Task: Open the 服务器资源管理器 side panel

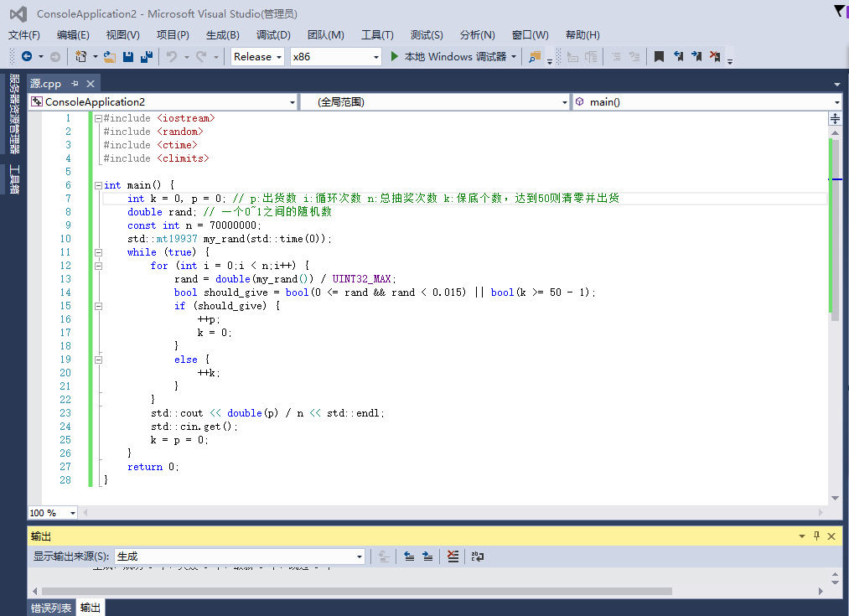Action: coord(14,113)
